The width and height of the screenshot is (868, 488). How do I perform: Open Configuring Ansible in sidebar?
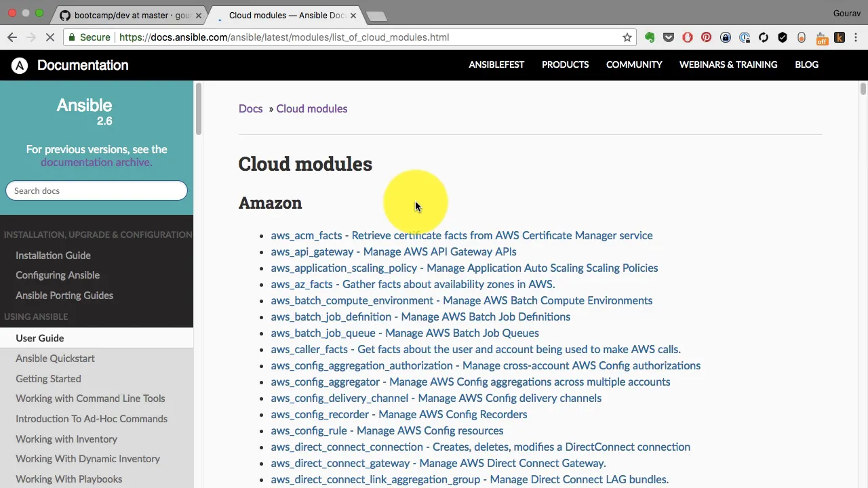[x=58, y=275]
